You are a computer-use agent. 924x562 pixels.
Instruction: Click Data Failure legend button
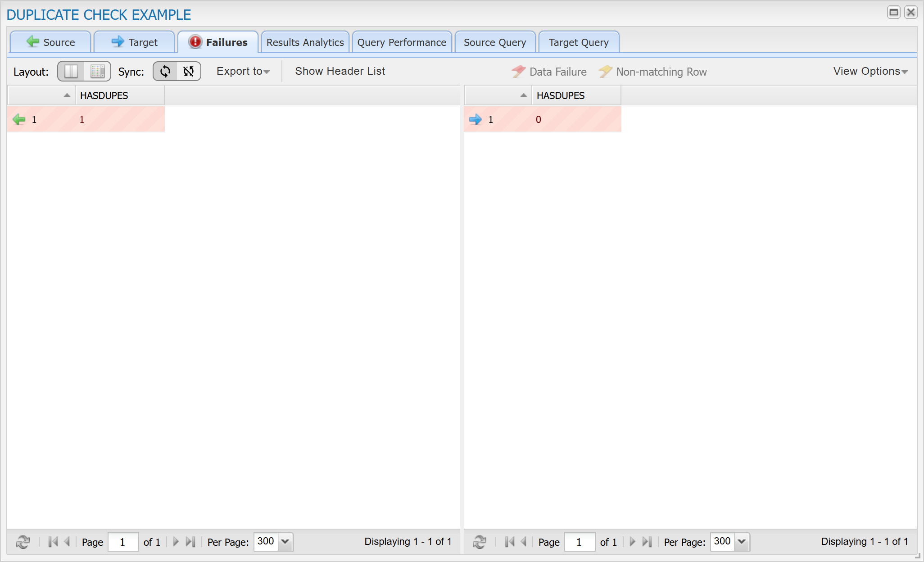(x=549, y=72)
